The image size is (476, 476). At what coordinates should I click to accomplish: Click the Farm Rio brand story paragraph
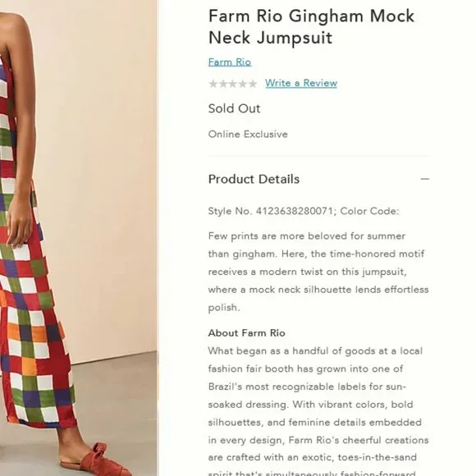pos(318,412)
